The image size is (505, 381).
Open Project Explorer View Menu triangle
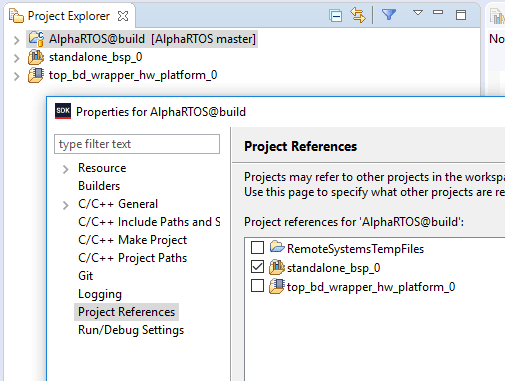pyautogui.click(x=418, y=13)
